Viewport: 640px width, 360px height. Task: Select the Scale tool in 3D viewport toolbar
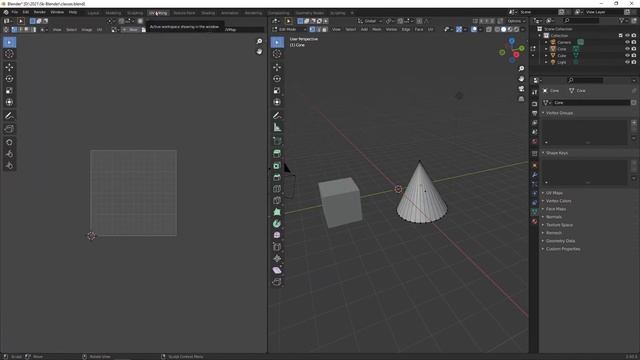pyautogui.click(x=277, y=91)
